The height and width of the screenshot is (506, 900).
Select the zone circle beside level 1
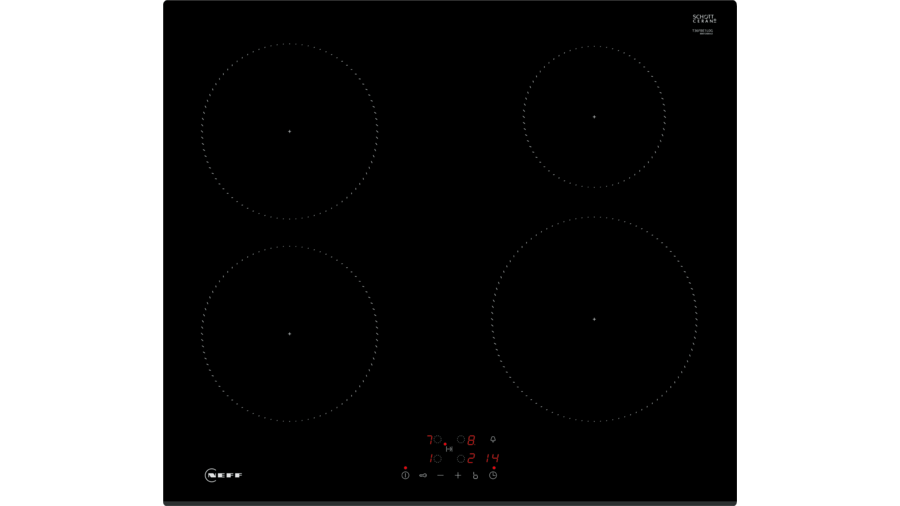point(438,459)
